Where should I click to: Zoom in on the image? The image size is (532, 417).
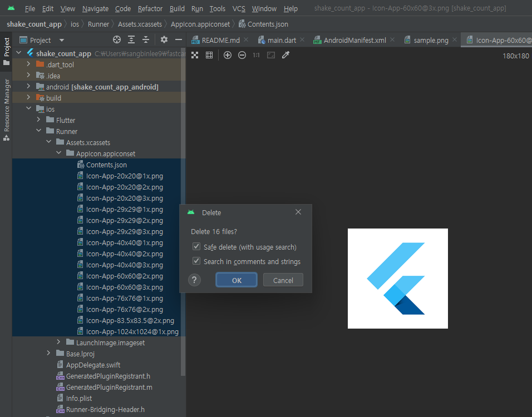[228, 55]
